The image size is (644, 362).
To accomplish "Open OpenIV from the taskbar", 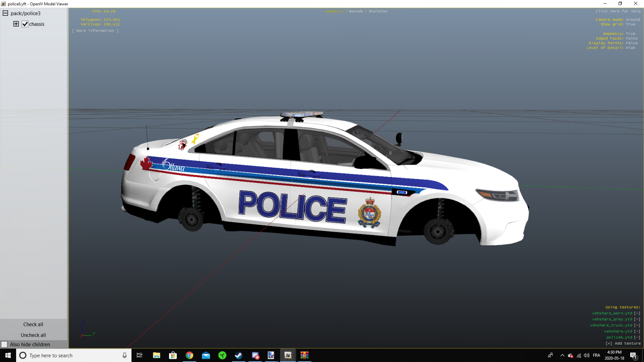I will (x=288, y=355).
